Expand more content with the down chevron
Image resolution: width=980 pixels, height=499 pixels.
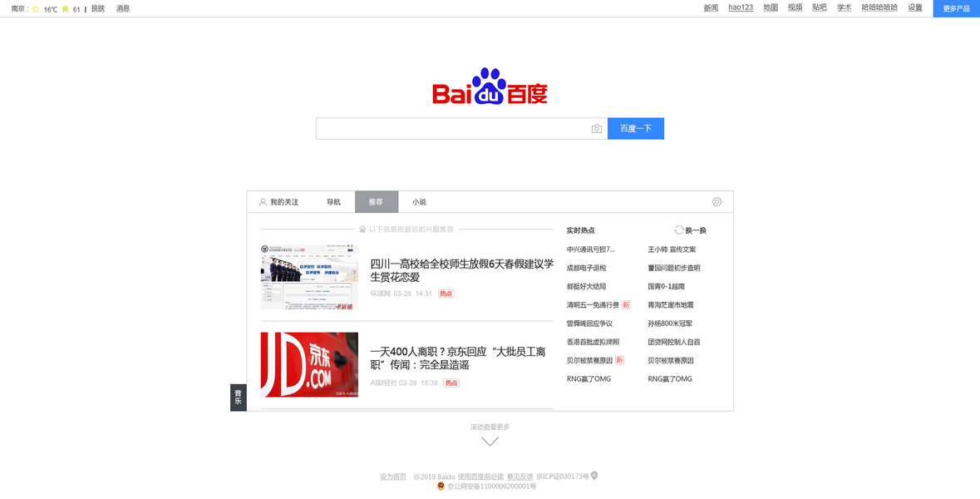pyautogui.click(x=490, y=442)
